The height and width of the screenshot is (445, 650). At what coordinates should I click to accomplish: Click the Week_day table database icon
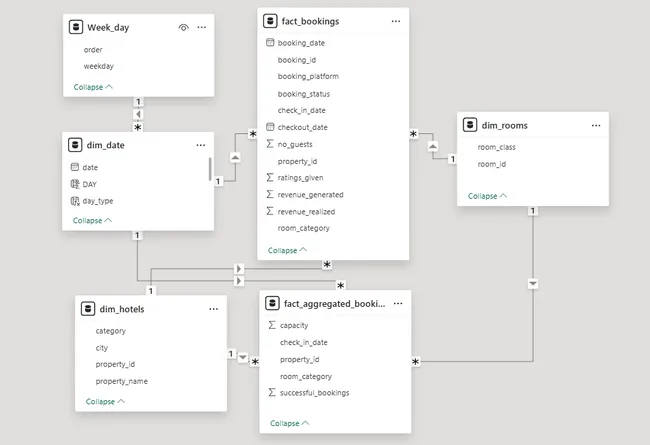[x=76, y=27]
